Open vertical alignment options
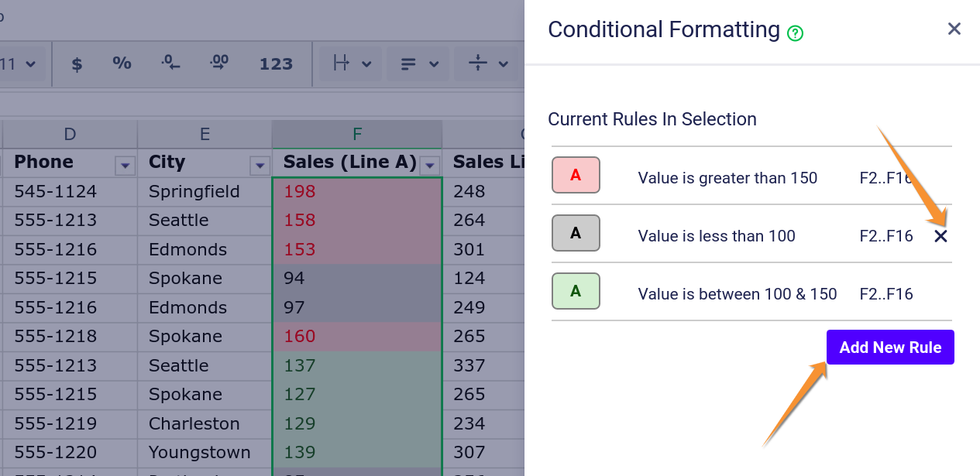 click(x=486, y=64)
